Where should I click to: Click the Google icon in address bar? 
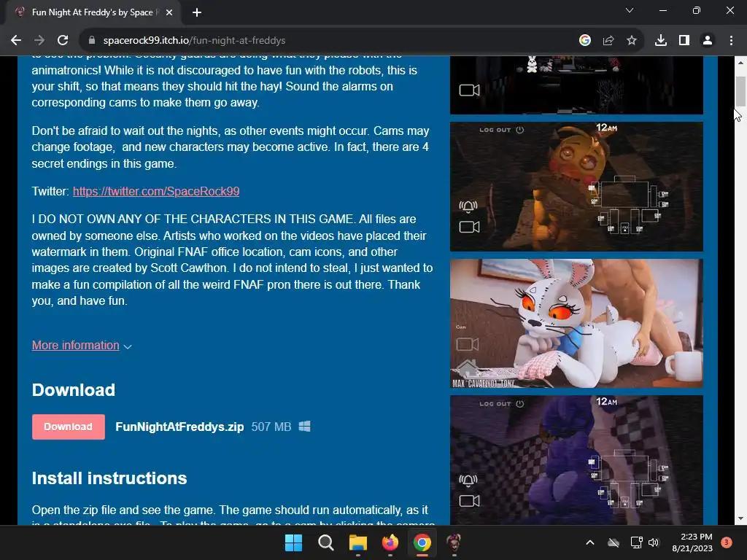coord(585,41)
